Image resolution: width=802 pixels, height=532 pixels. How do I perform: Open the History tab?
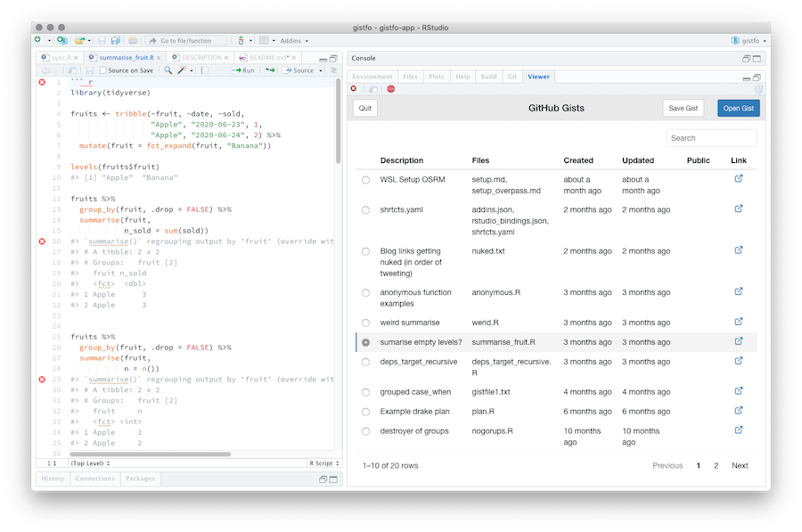coord(53,479)
